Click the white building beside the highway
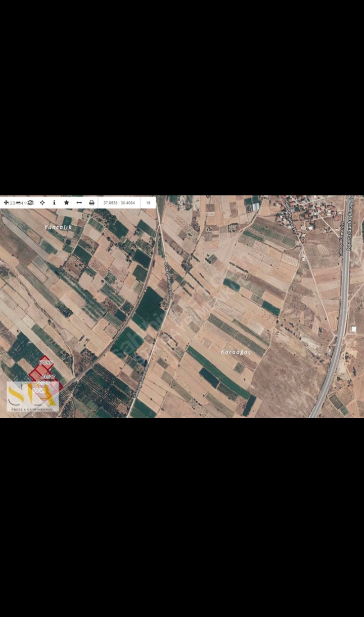The image size is (364, 617). 354,329
